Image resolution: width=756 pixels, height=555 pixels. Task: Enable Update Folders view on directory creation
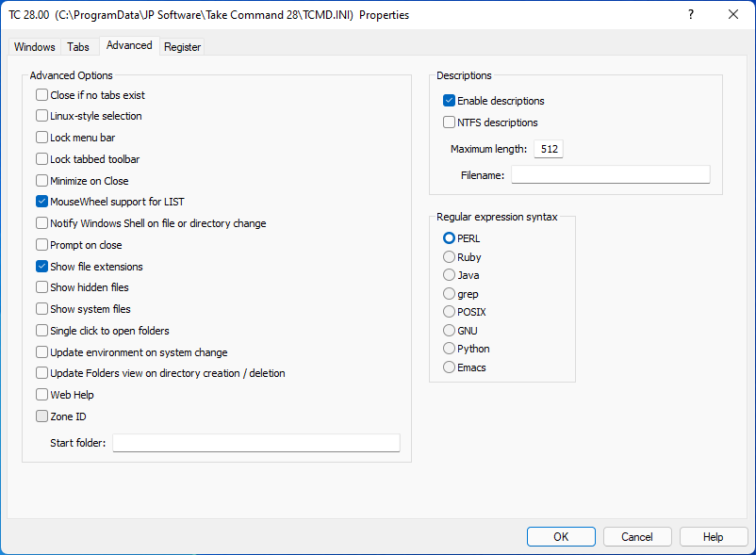(41, 373)
